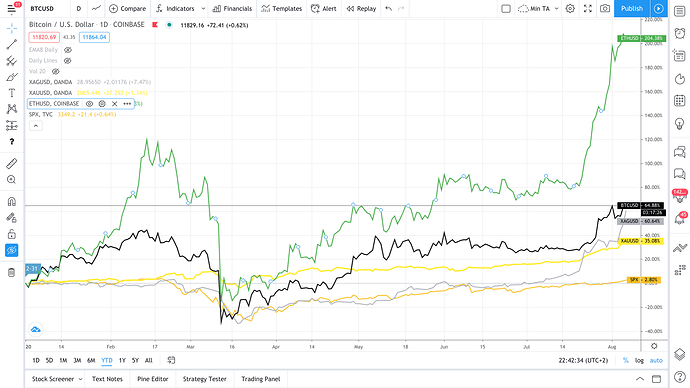The height and width of the screenshot is (388, 690).
Task: Open ETHUSD, COINBASE more options
Action: (x=127, y=104)
